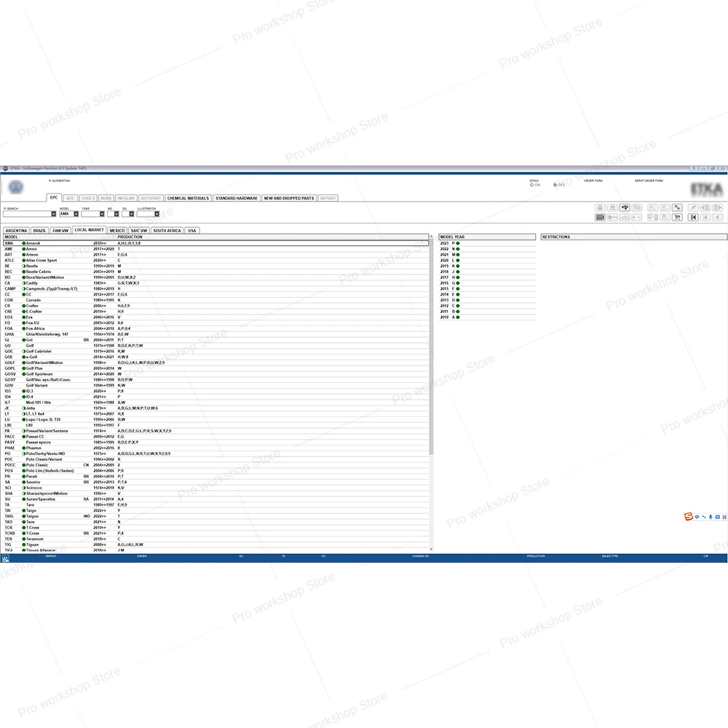Select the E-Crafter model row
Screen dimensions: 728x728
click(x=216, y=312)
